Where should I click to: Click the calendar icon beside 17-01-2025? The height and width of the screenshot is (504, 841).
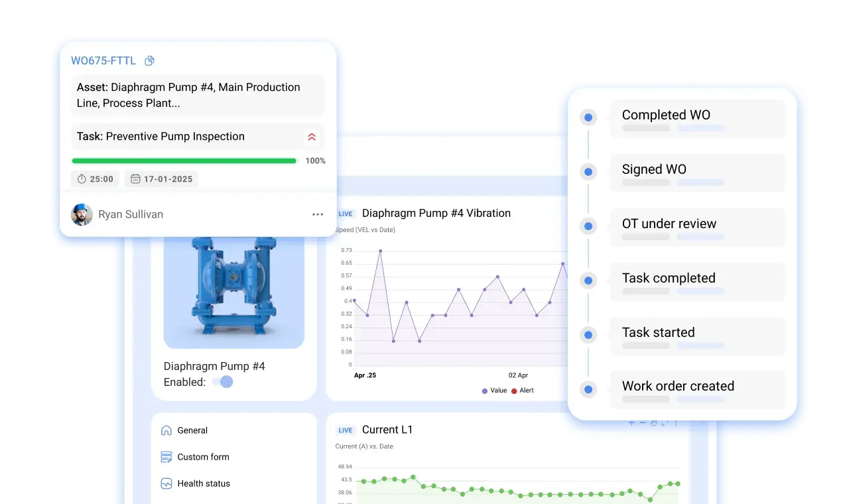pos(135,179)
